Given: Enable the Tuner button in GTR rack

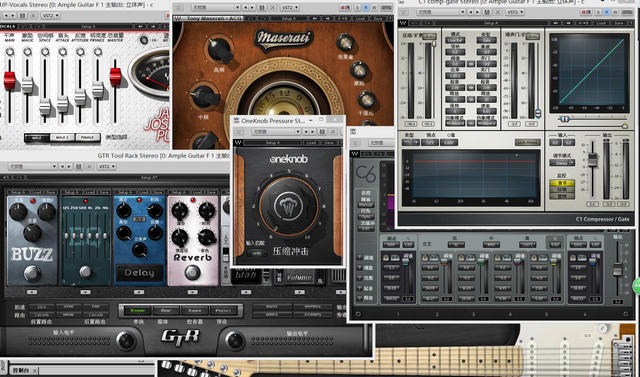Looking at the screenshot, I should click(x=137, y=310).
